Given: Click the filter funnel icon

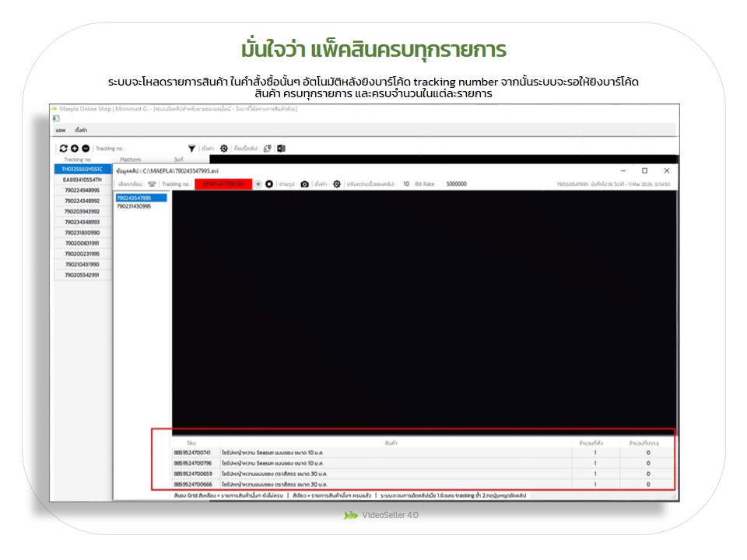Looking at the screenshot, I should tap(191, 148).
